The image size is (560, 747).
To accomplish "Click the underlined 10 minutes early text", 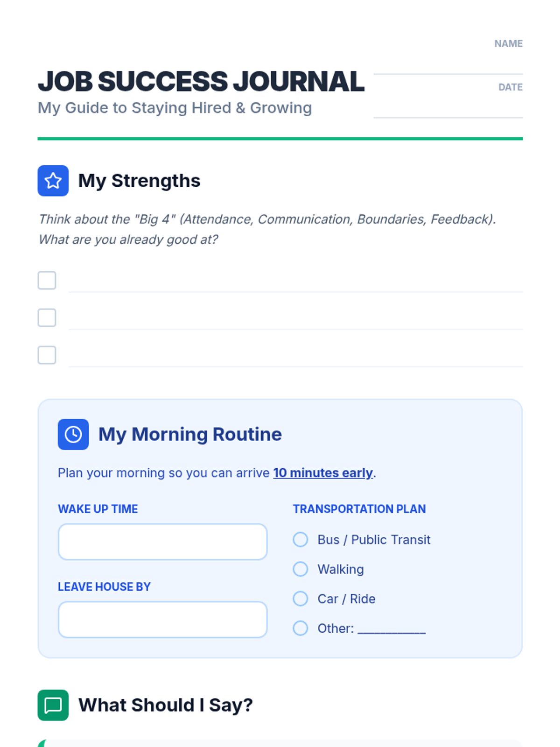I will coord(323,473).
